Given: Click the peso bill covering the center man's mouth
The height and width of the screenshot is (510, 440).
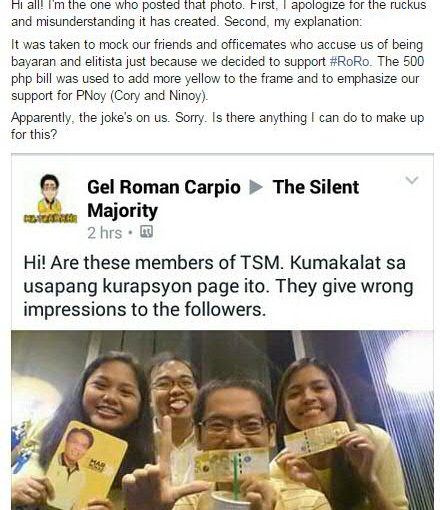Looking at the screenshot, I should click(232, 465).
